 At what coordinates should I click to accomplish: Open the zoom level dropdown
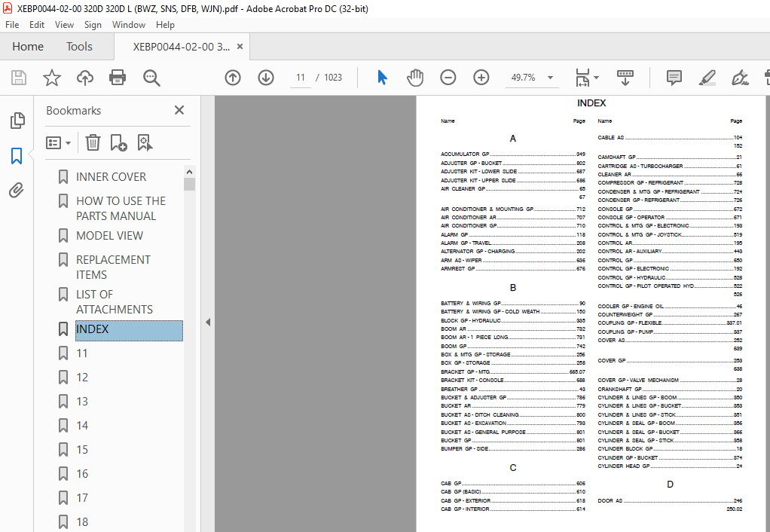tap(551, 78)
